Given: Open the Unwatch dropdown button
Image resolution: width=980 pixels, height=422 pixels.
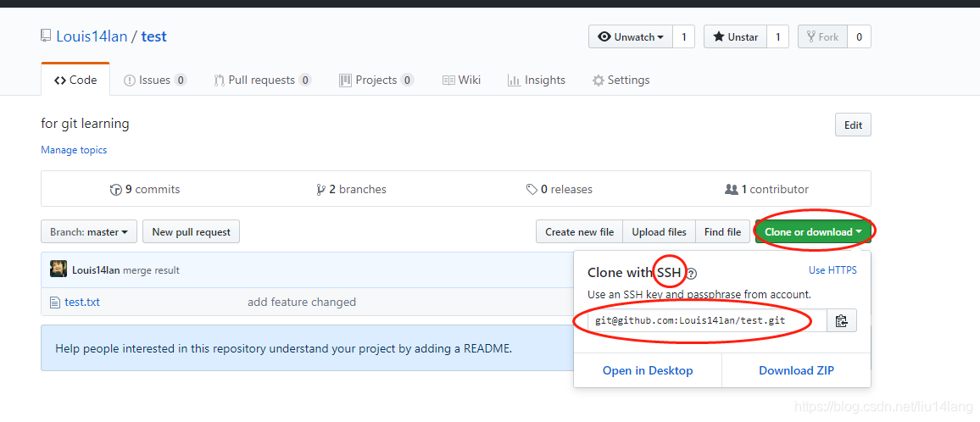Looking at the screenshot, I should pos(631,37).
